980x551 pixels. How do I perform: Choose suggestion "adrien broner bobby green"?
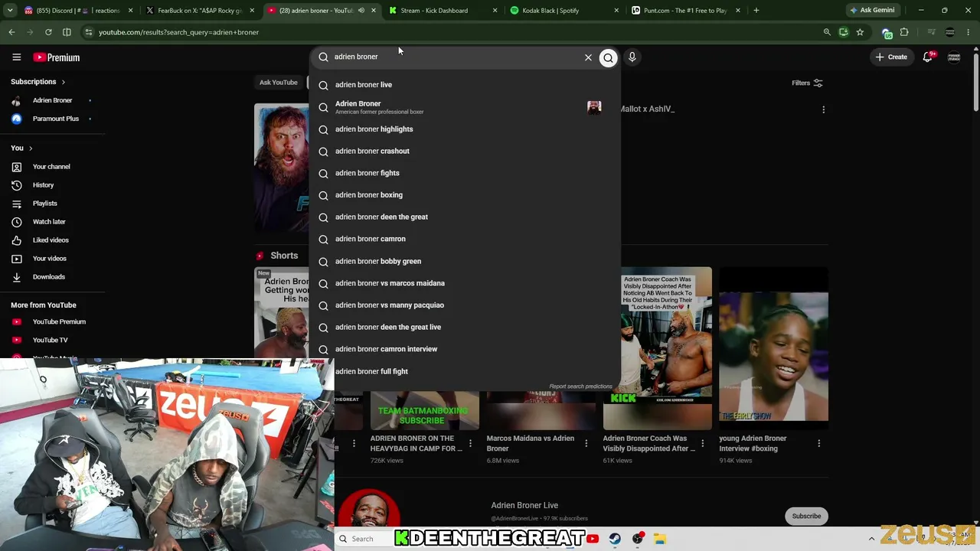pos(465,262)
